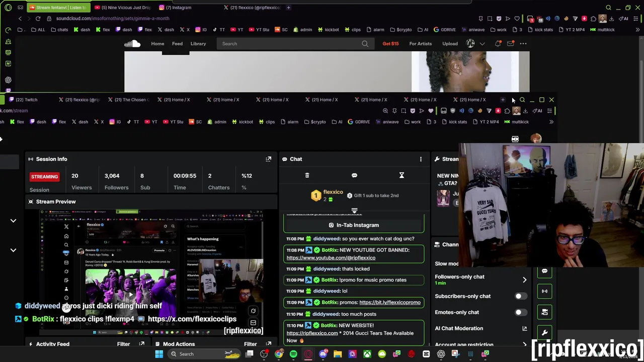Click the STREAMING status badge
The image size is (644, 362).
tap(44, 176)
